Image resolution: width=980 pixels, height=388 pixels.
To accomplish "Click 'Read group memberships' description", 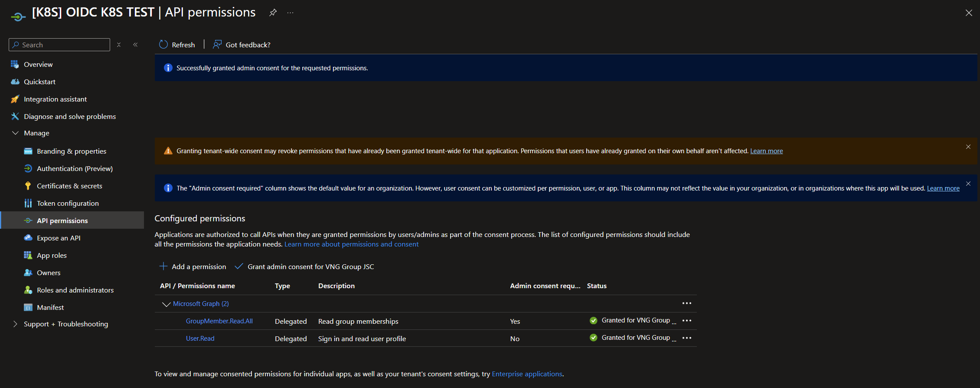I will [x=358, y=321].
